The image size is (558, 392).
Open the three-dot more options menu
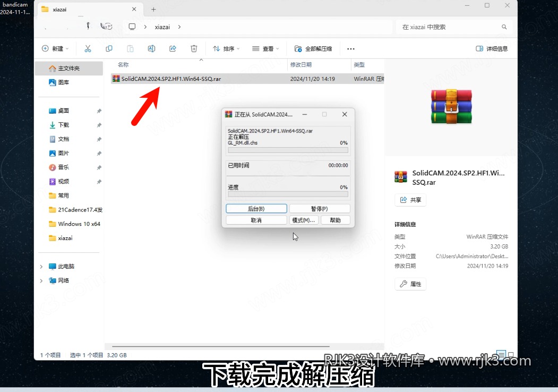click(351, 49)
